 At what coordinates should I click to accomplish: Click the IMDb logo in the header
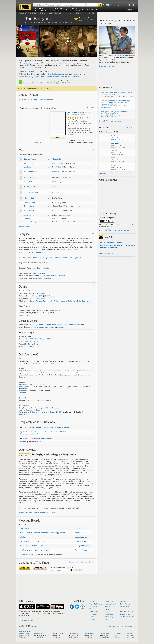(25, 7)
